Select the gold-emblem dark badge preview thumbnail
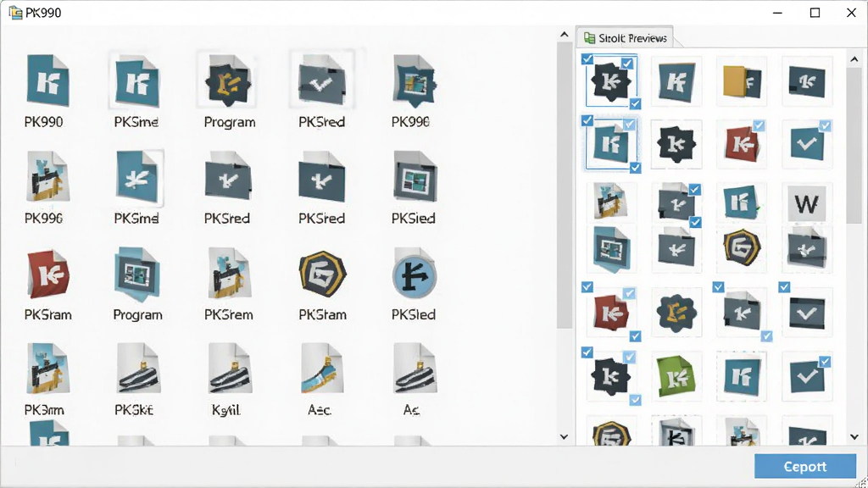The height and width of the screenshot is (488, 868). [676, 312]
